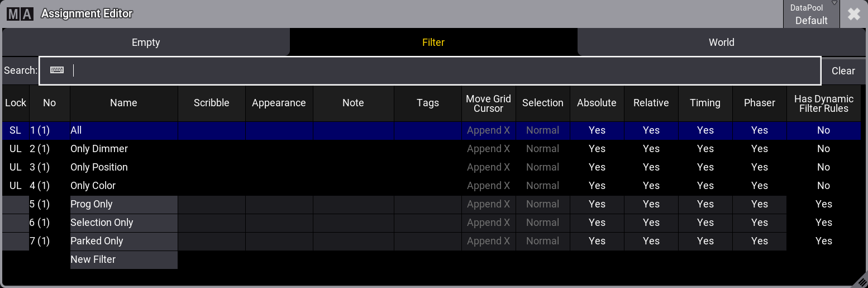Select the Only Dimmer filter row
The height and width of the screenshot is (288, 868).
99,149
